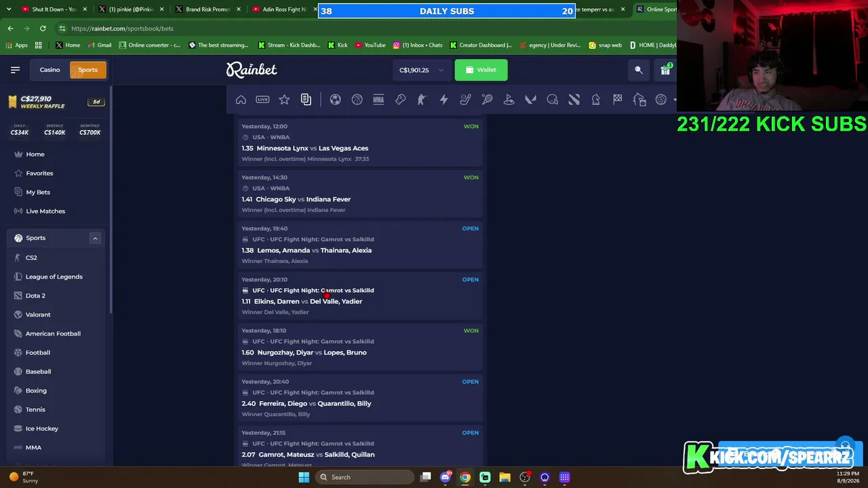Screen dimensions: 868x488
Task: Open favorites star in sports toolbar
Action: pyautogui.click(x=284, y=100)
